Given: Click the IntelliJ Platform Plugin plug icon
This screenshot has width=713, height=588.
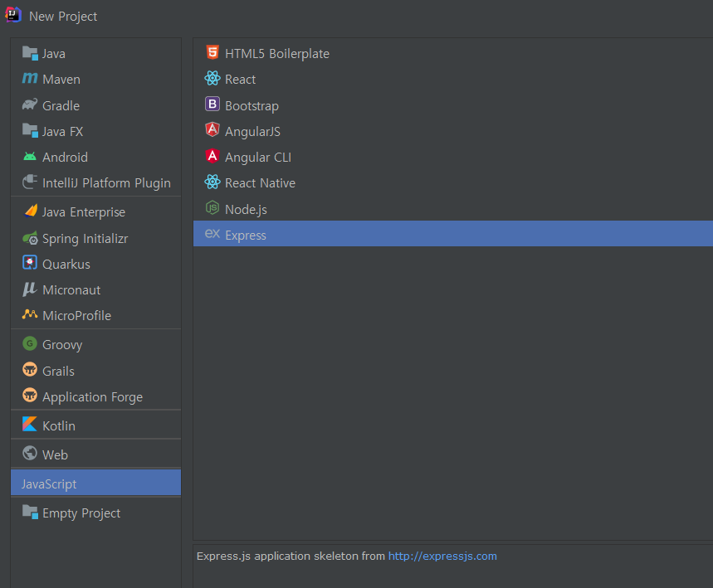Looking at the screenshot, I should click(x=30, y=182).
